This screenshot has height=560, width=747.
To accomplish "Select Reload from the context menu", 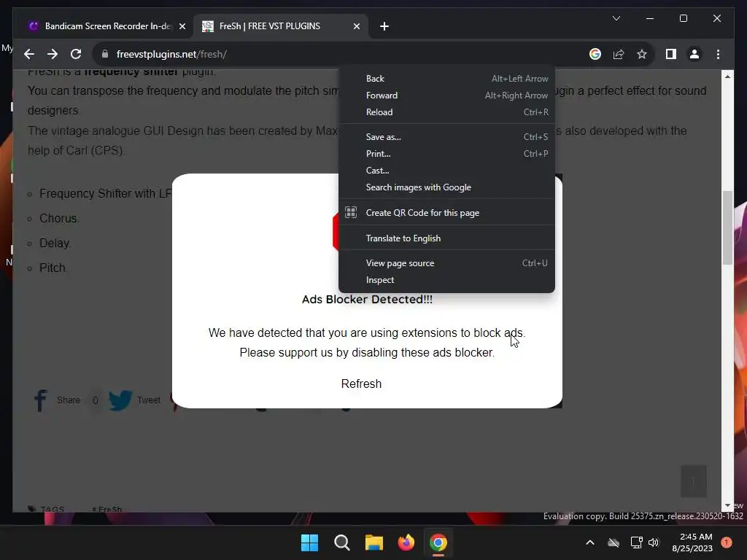I will click(x=446, y=112).
